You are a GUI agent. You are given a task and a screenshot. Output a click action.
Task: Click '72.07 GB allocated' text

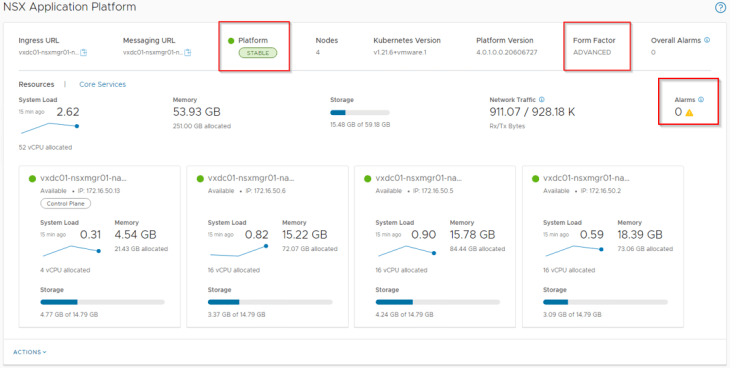310,249
